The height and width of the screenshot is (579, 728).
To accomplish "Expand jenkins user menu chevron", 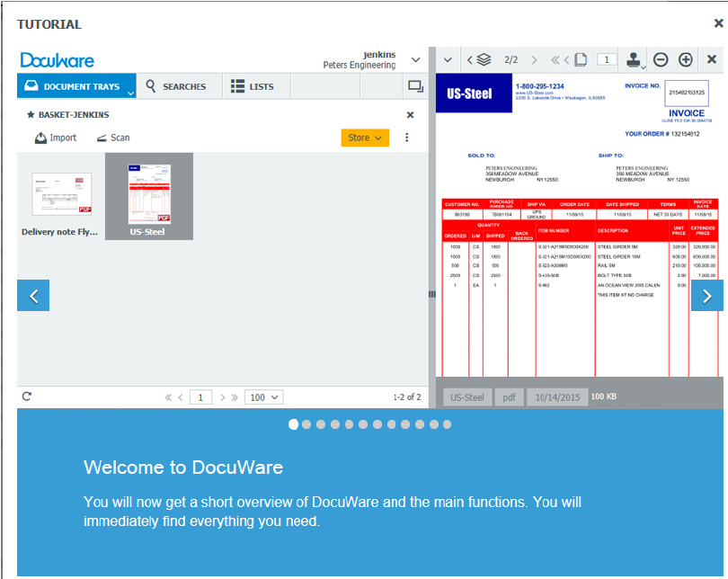I will pyautogui.click(x=416, y=59).
